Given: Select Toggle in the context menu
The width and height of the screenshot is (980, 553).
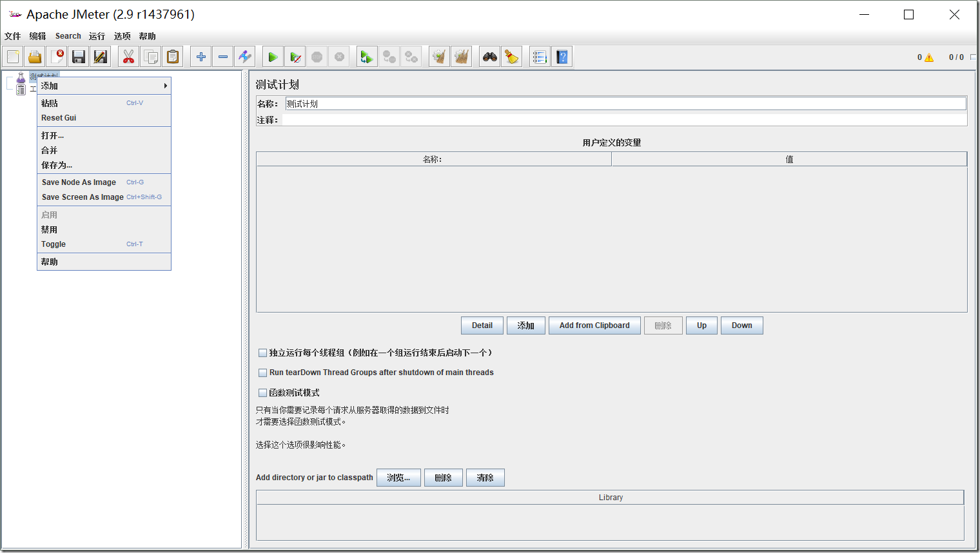Looking at the screenshot, I should pyautogui.click(x=104, y=244).
